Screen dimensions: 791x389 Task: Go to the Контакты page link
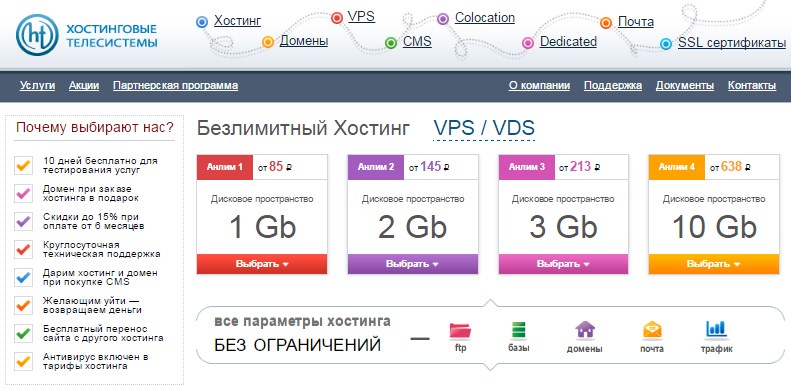[752, 86]
